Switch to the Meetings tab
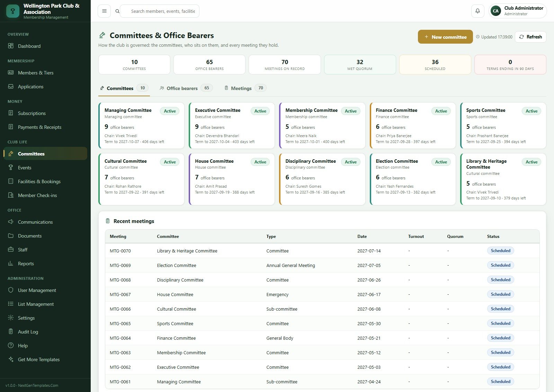 tap(245, 88)
